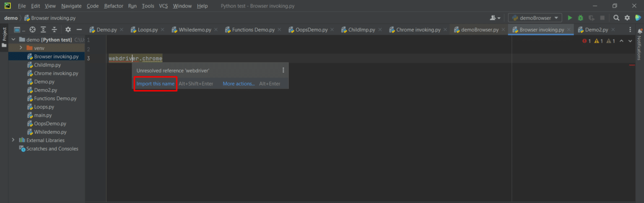The width and height of the screenshot is (644, 203).
Task: Expand the venv folder
Action: pyautogui.click(x=21, y=48)
